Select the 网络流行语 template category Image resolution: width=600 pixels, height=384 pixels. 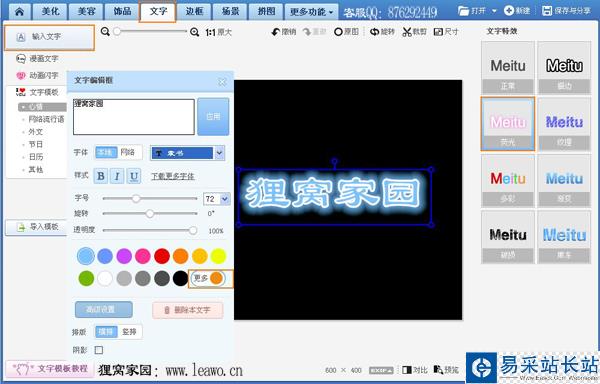pos(46,119)
